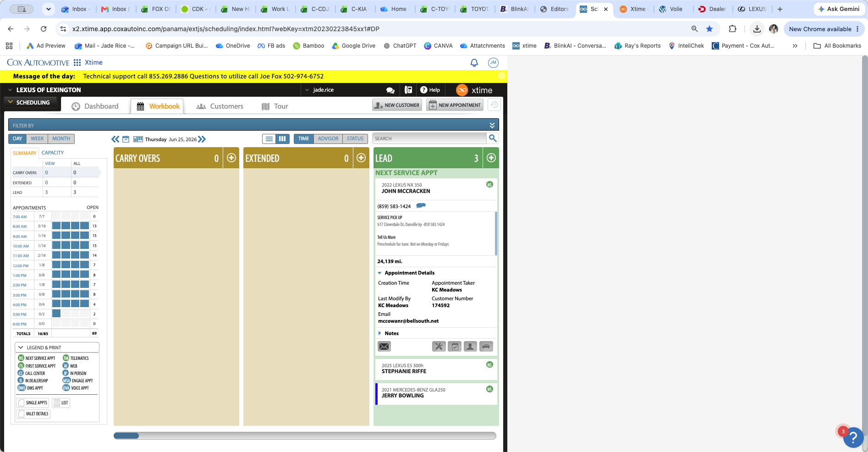Switch to column layout view icon

point(282,138)
